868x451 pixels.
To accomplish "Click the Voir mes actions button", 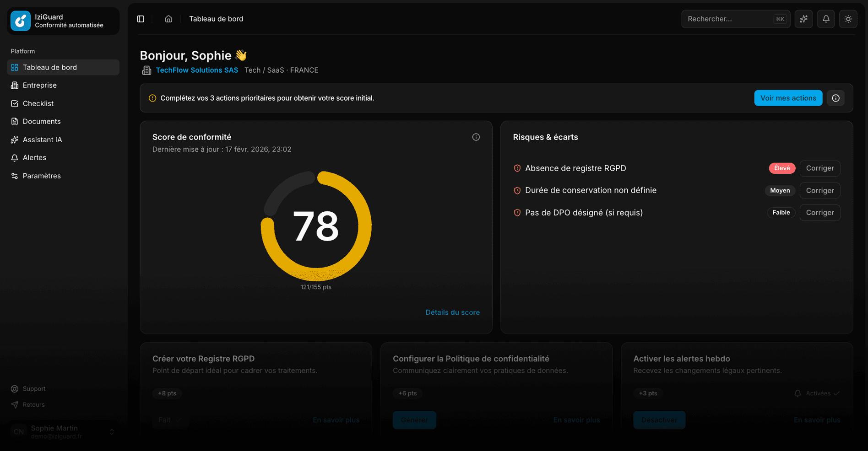I will click(788, 98).
